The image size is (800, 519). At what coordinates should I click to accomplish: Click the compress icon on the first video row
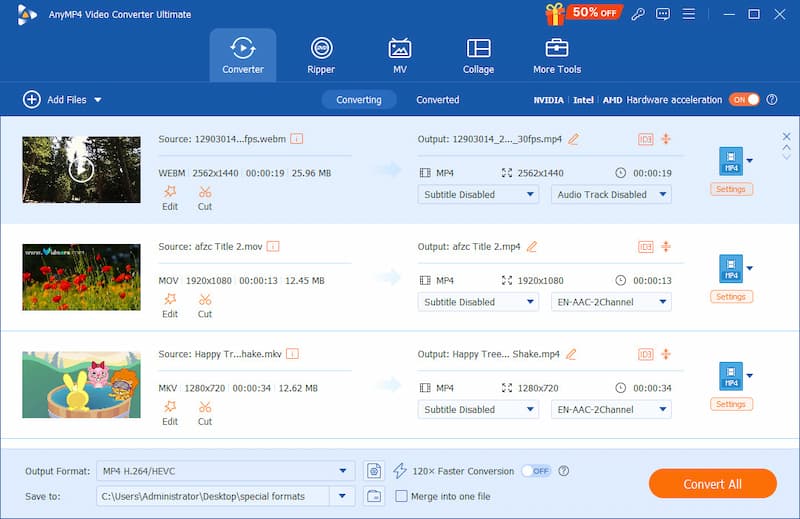point(667,139)
